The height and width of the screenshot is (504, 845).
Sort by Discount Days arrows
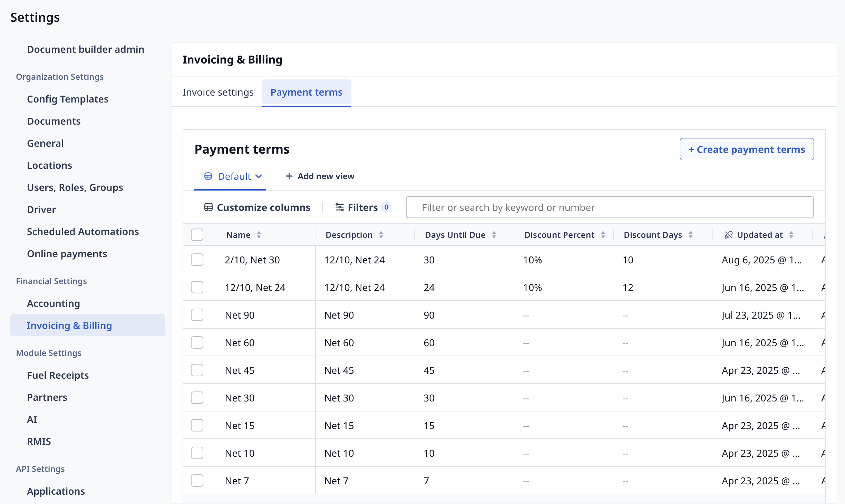[691, 235]
